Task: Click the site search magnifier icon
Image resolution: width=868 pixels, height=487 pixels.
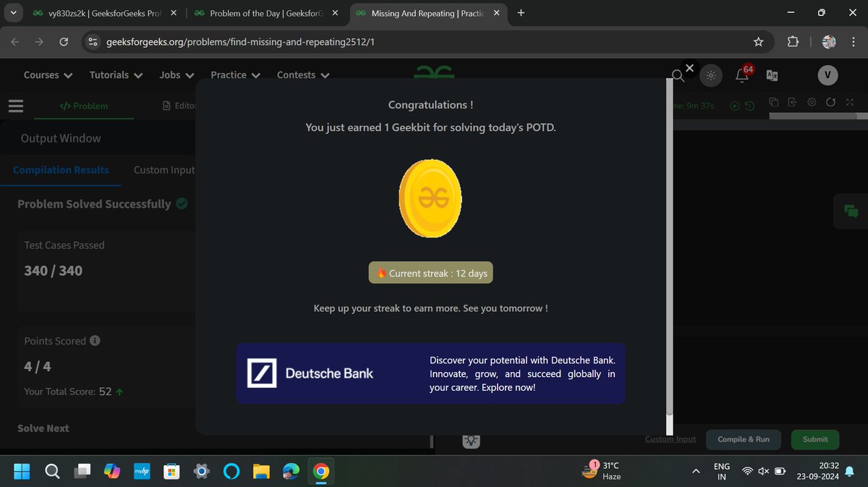Action: click(678, 75)
